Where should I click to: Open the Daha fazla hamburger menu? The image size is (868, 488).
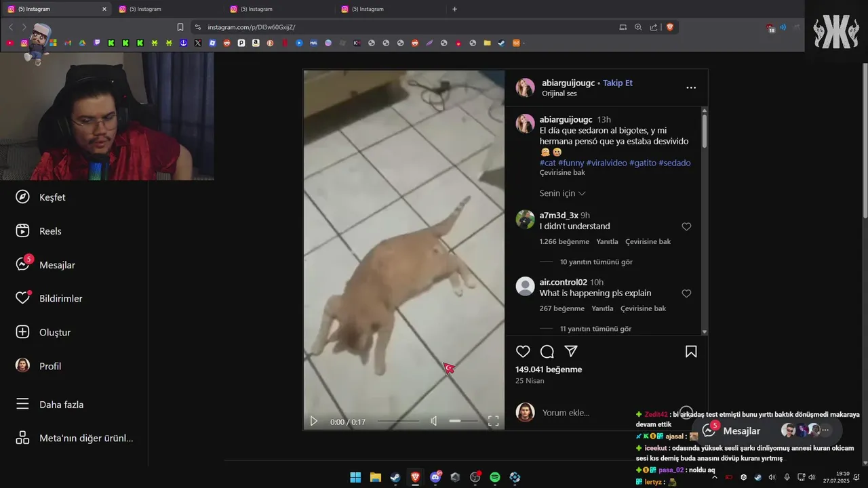click(22, 404)
